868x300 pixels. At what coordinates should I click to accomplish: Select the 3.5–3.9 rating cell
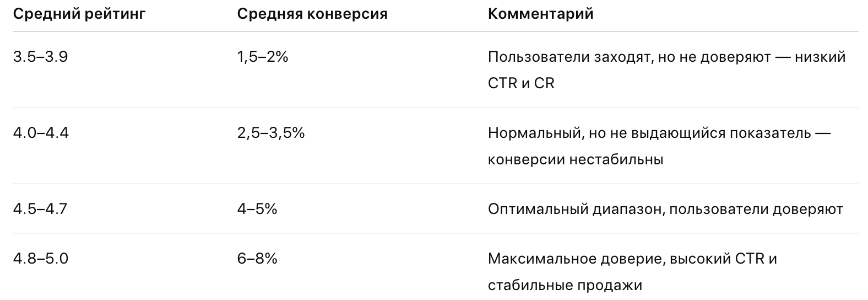(40, 57)
